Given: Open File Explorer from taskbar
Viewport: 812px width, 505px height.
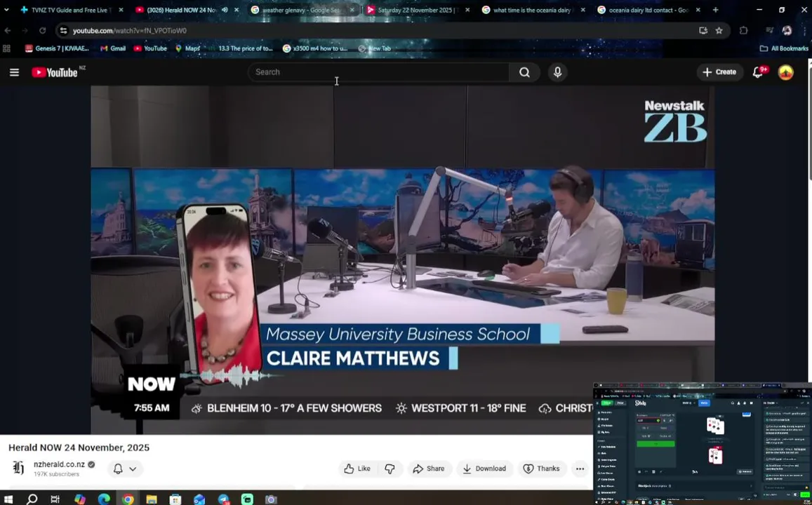Looking at the screenshot, I should [x=151, y=499].
